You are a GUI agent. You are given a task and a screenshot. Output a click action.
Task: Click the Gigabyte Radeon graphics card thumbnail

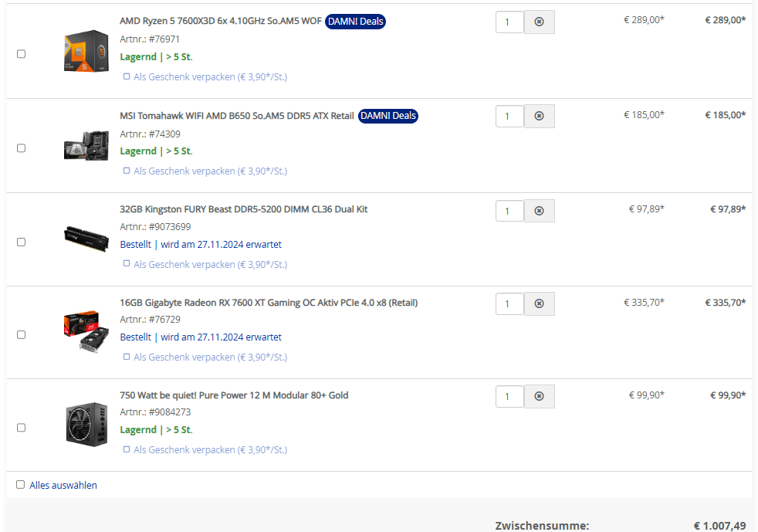pos(86,331)
